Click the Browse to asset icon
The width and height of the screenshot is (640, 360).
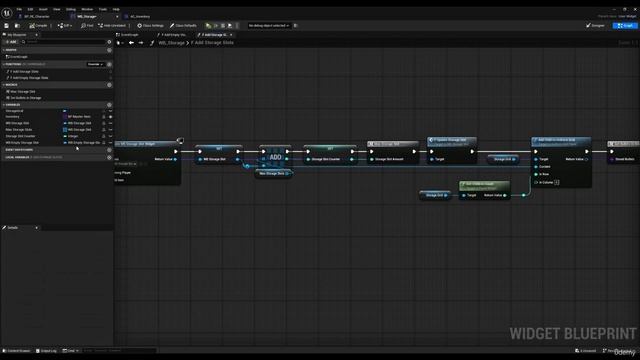pos(17,26)
